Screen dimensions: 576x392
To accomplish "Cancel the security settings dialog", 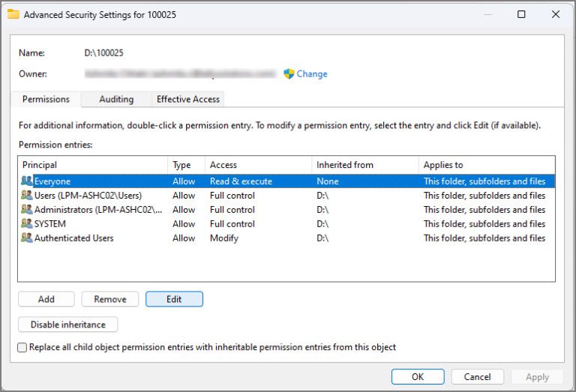I will [477, 377].
